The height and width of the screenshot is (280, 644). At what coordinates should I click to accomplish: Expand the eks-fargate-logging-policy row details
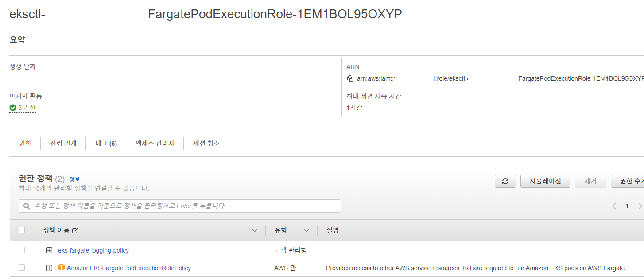(x=49, y=250)
